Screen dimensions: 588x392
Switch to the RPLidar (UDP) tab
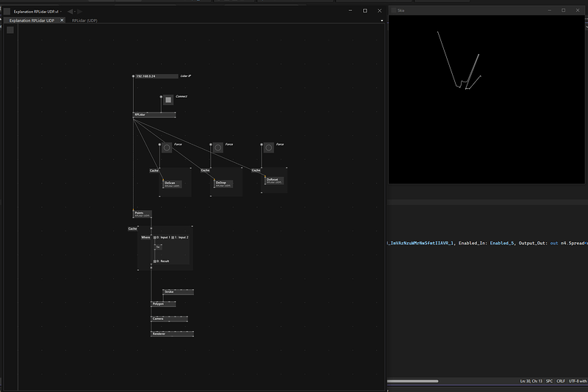pos(85,21)
